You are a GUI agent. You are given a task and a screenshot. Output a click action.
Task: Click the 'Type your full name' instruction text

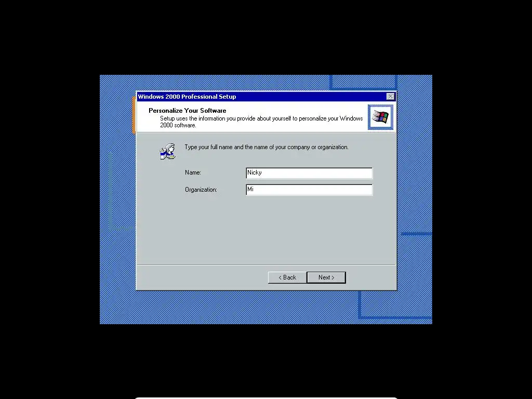tap(267, 147)
